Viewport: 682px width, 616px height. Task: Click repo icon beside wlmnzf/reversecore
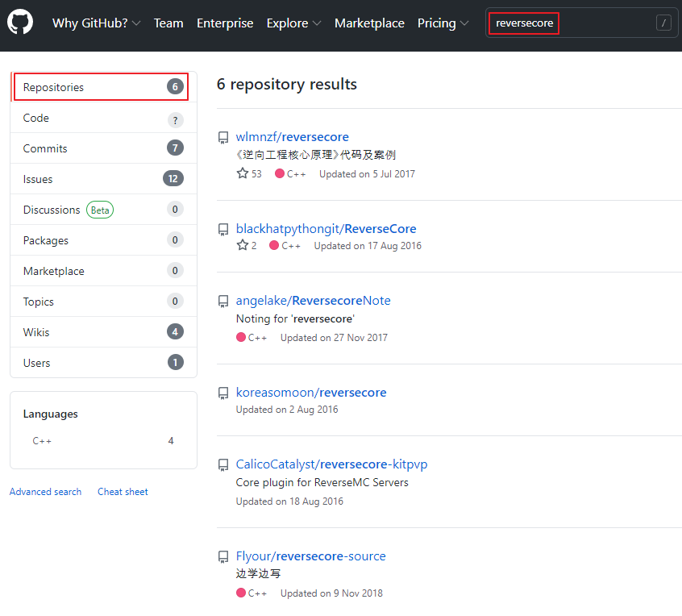pyautogui.click(x=223, y=137)
